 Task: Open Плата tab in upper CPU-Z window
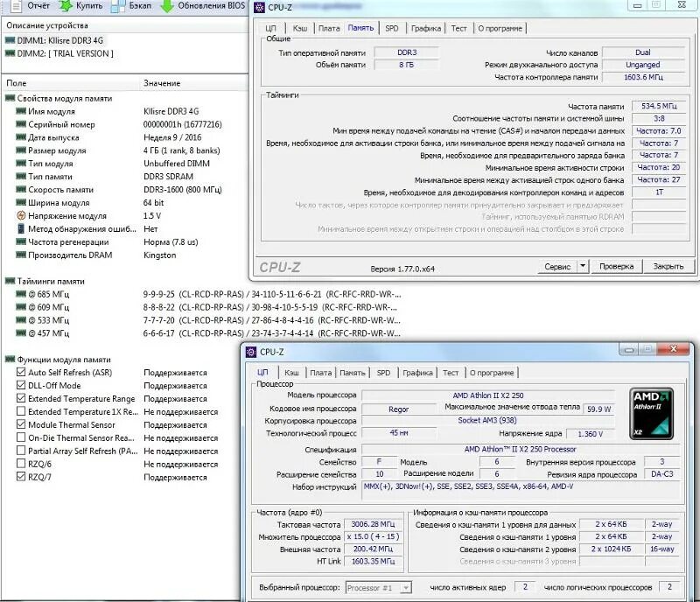coord(329,28)
